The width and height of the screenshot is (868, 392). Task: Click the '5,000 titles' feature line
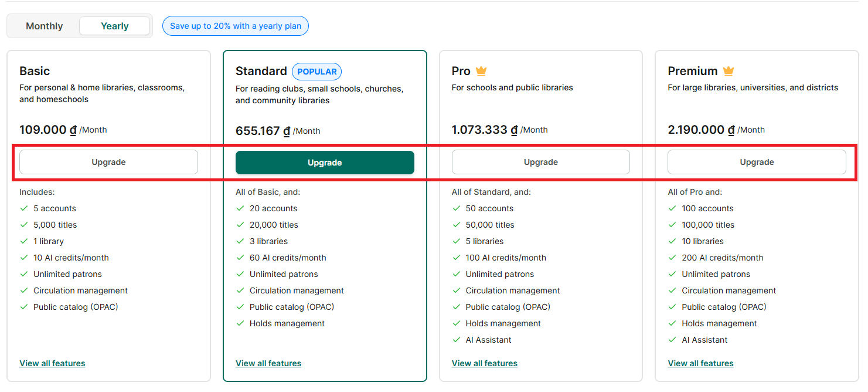[x=55, y=225]
